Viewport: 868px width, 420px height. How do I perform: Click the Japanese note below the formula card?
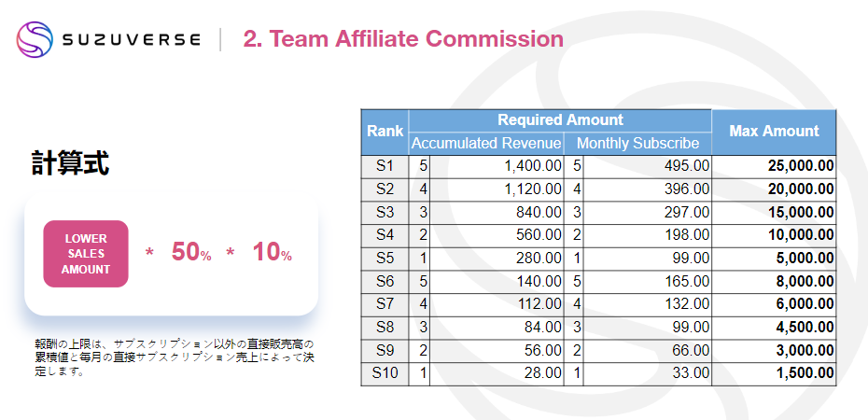(175, 357)
